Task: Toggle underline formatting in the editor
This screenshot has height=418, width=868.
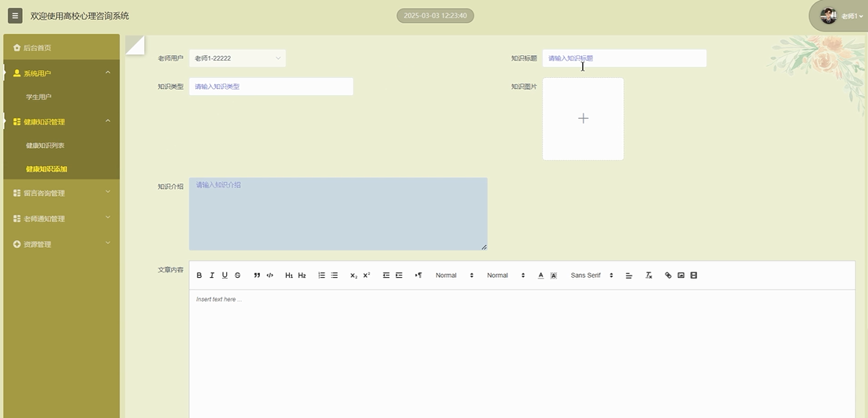Action: click(x=224, y=276)
